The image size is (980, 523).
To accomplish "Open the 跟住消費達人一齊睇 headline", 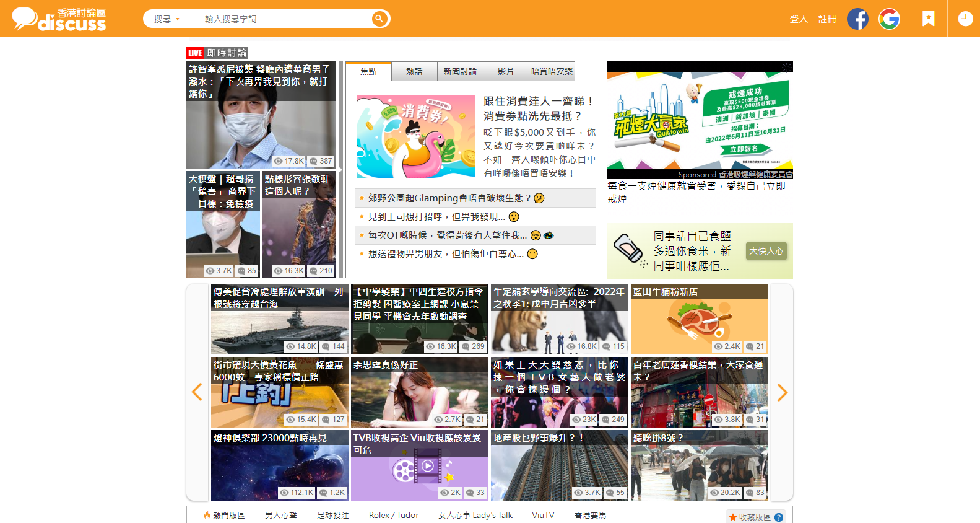I will (539, 108).
